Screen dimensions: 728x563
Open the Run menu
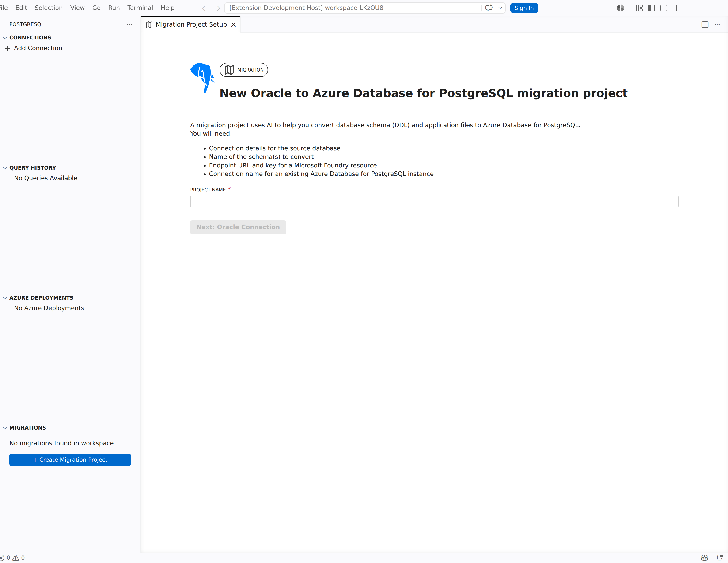pyautogui.click(x=114, y=8)
